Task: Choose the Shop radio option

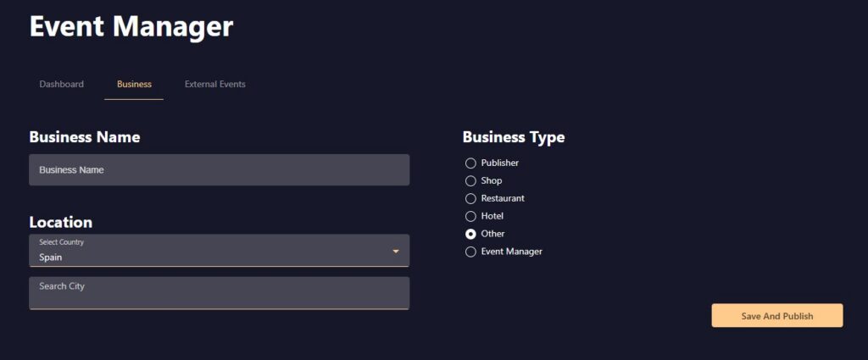Action: pos(471,180)
